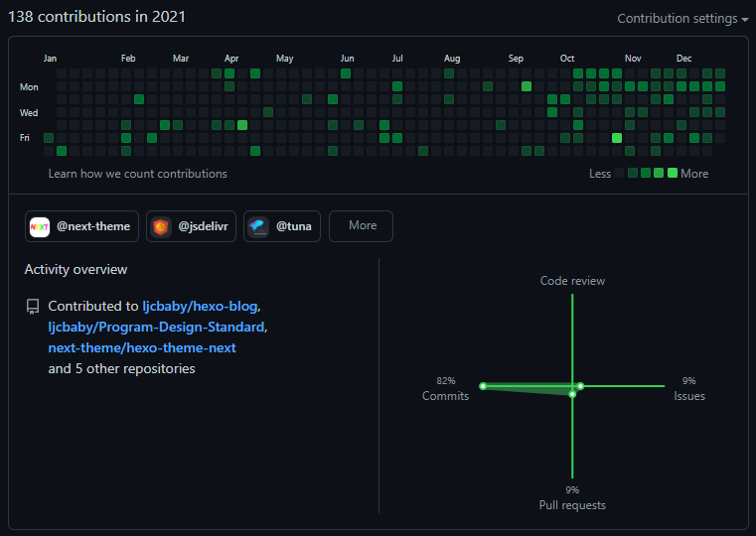Click the jsdelivr organization avatar icon
756x536 pixels.
coord(161,226)
